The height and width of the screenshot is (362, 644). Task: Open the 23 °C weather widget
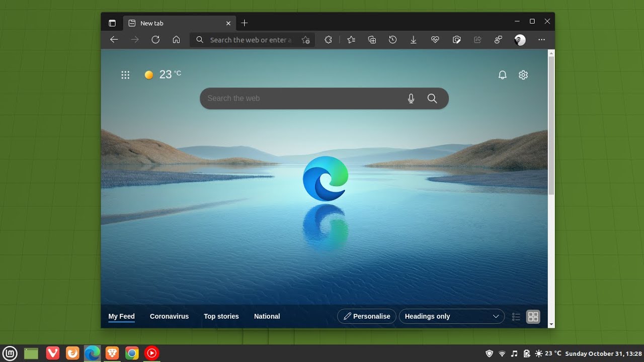(x=163, y=74)
